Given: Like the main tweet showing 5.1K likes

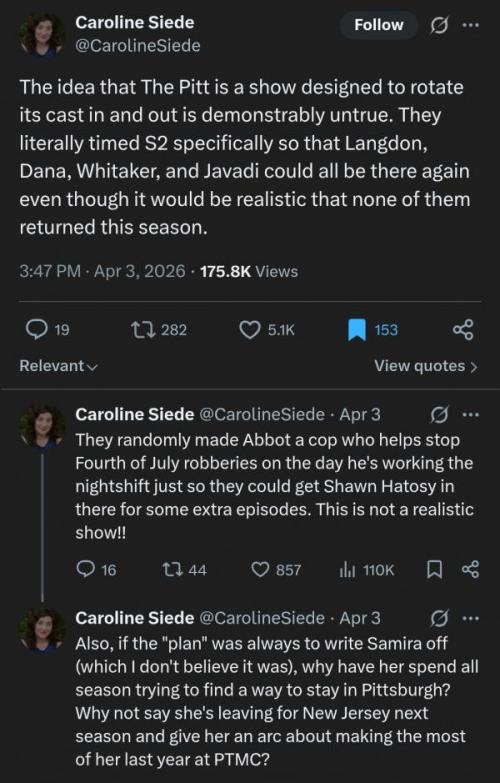Looking at the screenshot, I should coord(267,330).
